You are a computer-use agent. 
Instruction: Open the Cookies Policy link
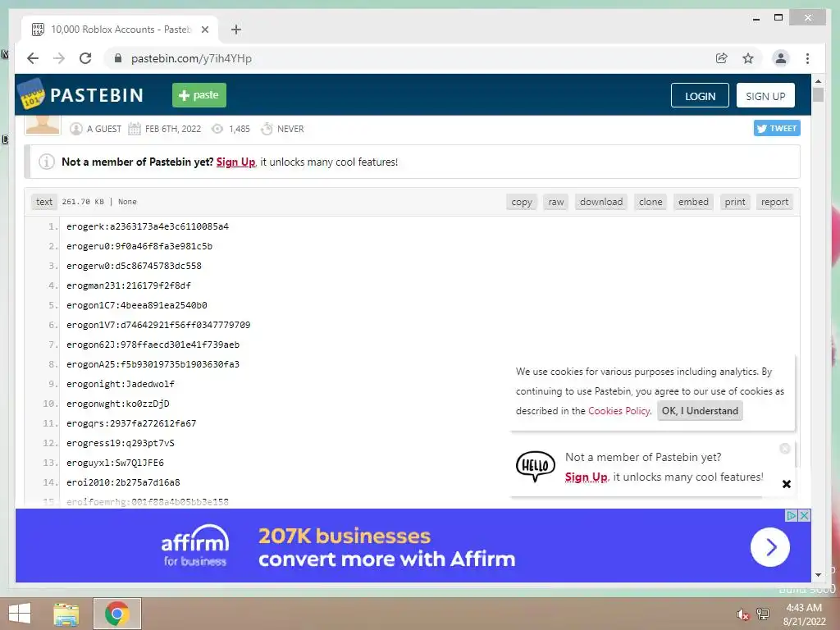[x=619, y=411]
